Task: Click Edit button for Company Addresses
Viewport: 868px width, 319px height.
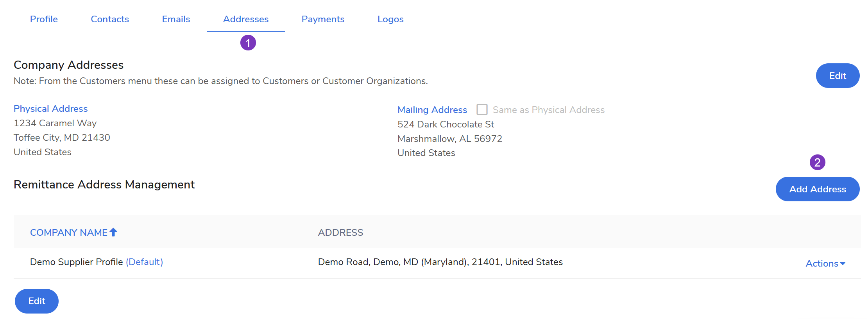Action: 837,76
